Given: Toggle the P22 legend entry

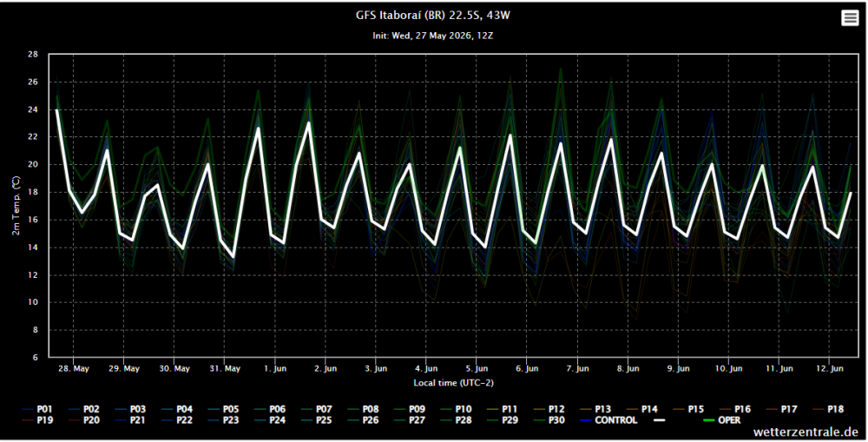Looking at the screenshot, I should click(x=176, y=420).
